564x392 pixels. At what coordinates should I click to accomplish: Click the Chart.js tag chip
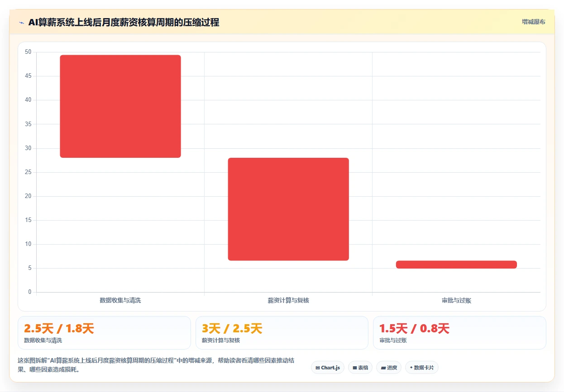click(328, 368)
